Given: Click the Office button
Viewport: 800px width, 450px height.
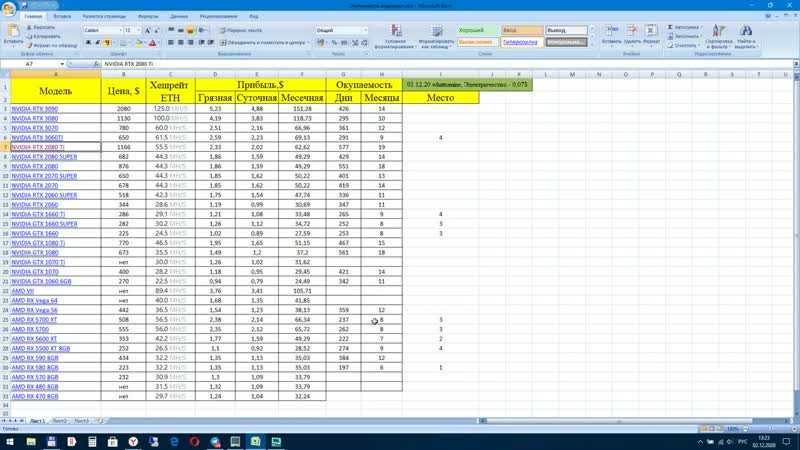Looking at the screenshot, I should [x=9, y=9].
